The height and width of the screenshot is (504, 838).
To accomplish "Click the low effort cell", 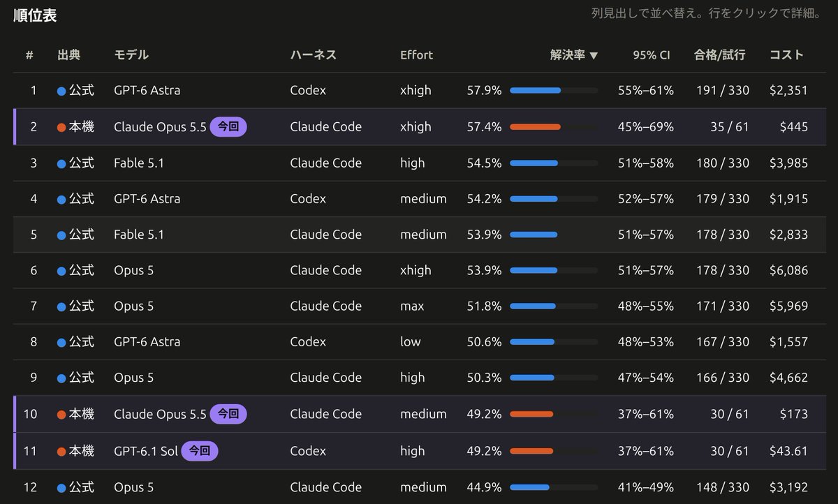I will pos(411,341).
